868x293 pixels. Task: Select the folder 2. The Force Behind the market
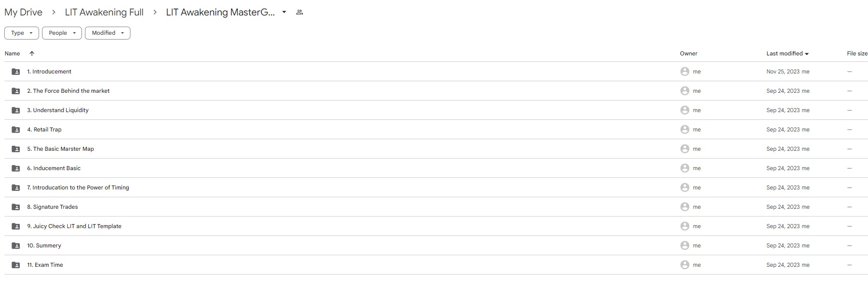click(x=68, y=91)
